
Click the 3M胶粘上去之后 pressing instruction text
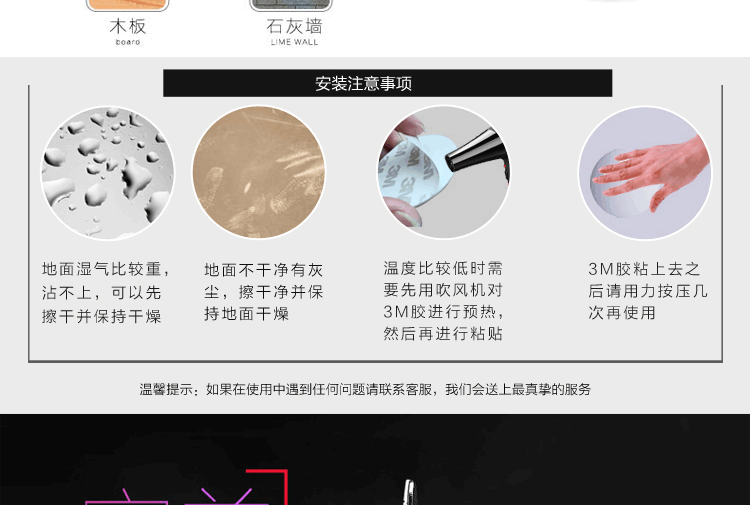pos(648,291)
